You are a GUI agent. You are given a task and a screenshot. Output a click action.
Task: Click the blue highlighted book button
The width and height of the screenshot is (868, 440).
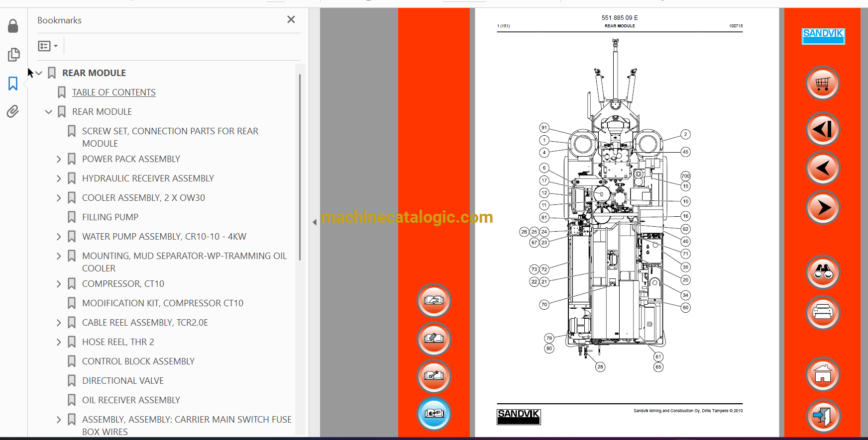(434, 413)
